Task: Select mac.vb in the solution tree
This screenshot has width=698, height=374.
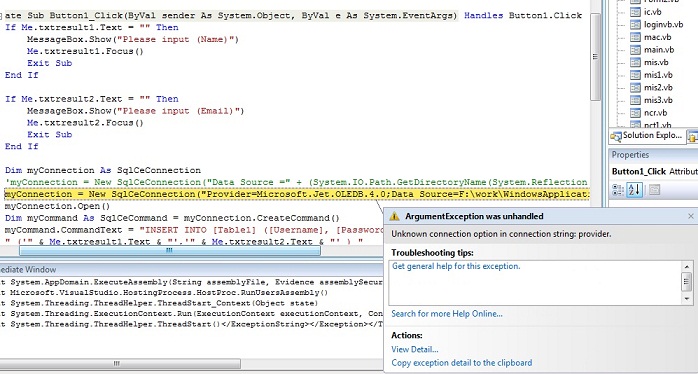Action: pyautogui.click(x=657, y=37)
